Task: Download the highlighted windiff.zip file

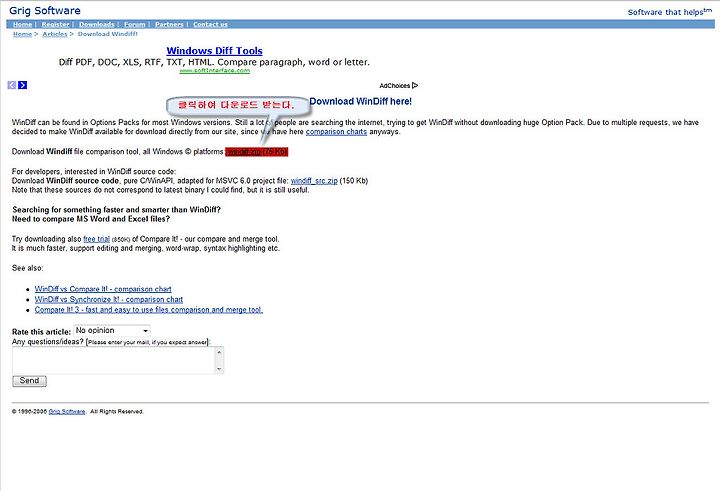Action: 257,152
